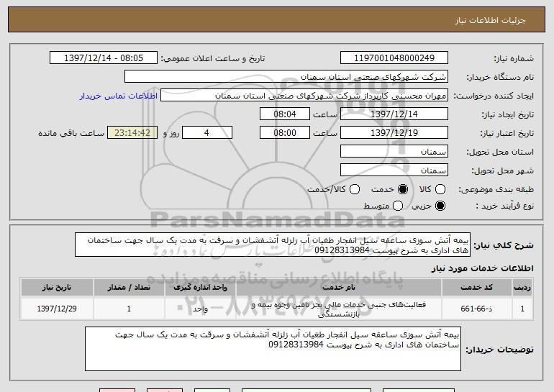Select the کالا radio button

click(x=440, y=189)
